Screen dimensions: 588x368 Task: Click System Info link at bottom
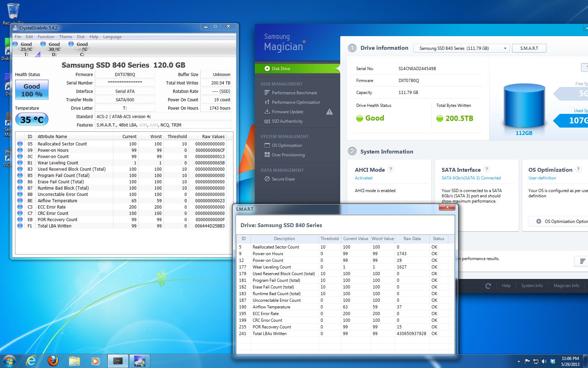532,286
